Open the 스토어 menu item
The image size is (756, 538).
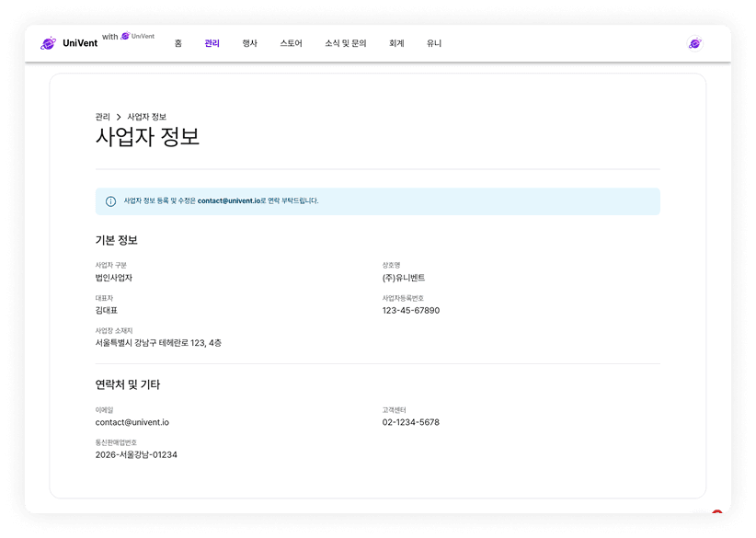coord(291,42)
